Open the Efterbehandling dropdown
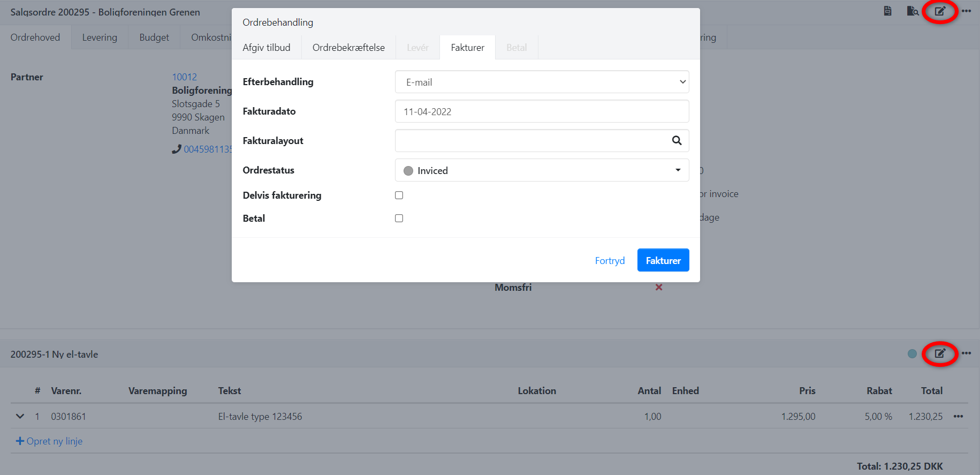The image size is (980, 475). (542, 82)
